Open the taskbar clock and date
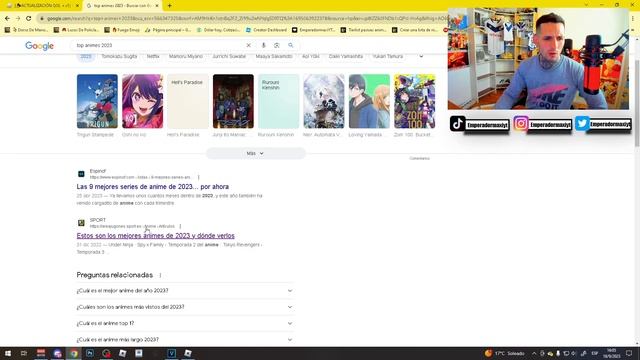Viewport: 640px width, 360px height. (611, 353)
